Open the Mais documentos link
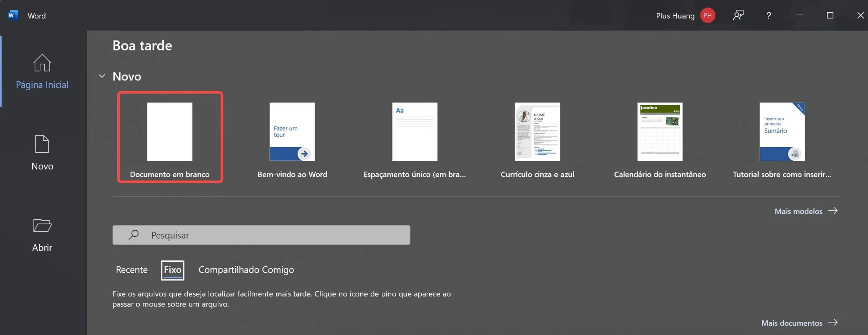Screen dimensions: 868x335 (x=800, y=323)
